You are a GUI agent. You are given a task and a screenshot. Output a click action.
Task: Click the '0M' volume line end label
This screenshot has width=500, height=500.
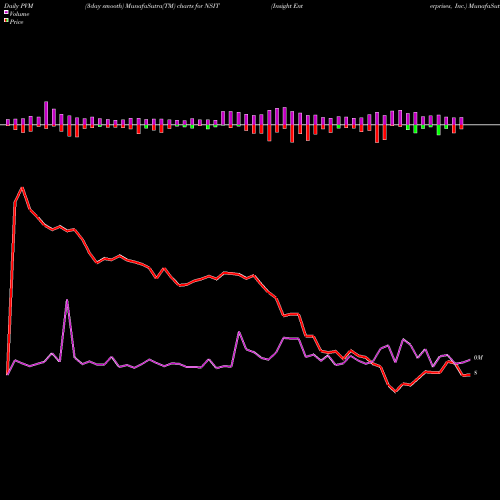[x=478, y=358]
